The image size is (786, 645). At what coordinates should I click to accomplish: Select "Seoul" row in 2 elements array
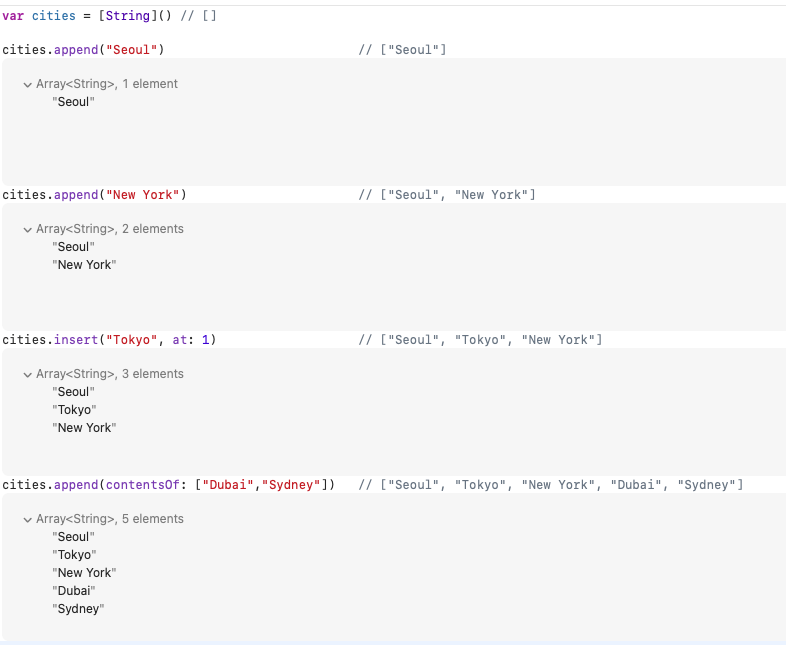(74, 247)
